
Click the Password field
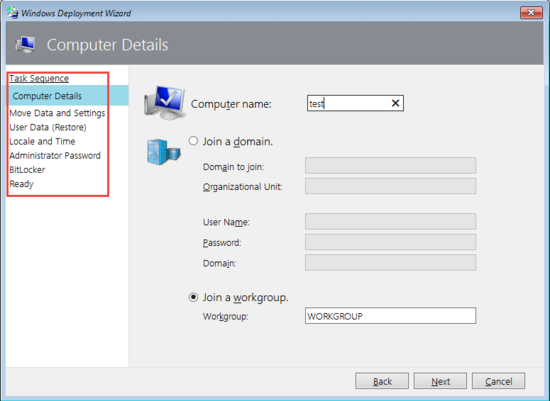[x=390, y=242]
